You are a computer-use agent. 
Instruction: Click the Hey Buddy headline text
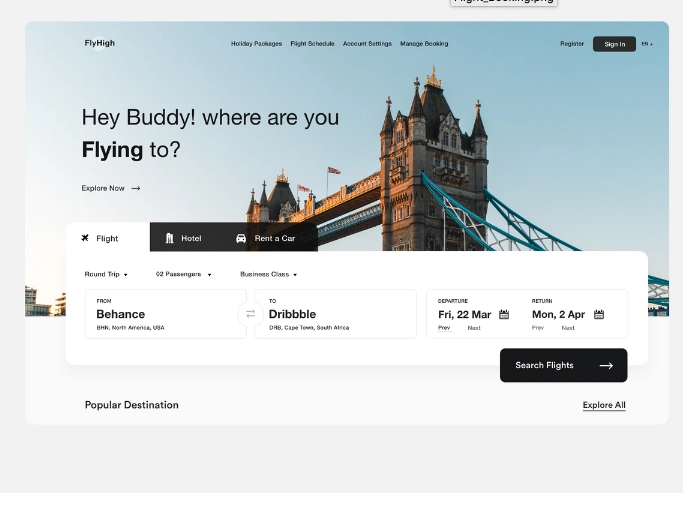(x=210, y=133)
